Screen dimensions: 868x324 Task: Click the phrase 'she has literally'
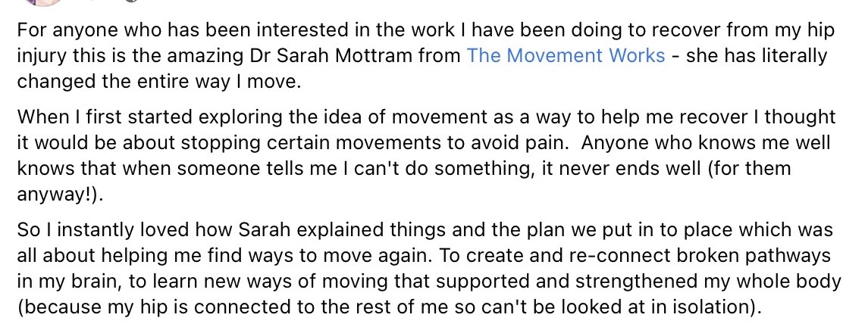click(756, 56)
